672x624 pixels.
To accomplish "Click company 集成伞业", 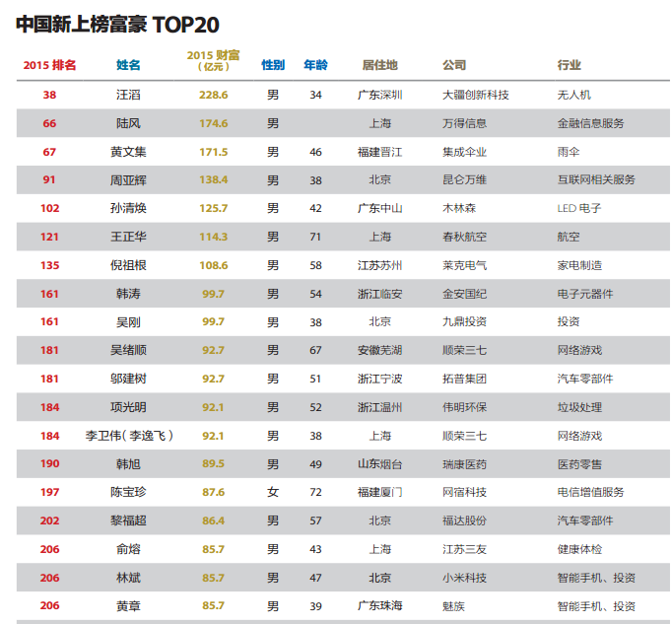I will (464, 152).
